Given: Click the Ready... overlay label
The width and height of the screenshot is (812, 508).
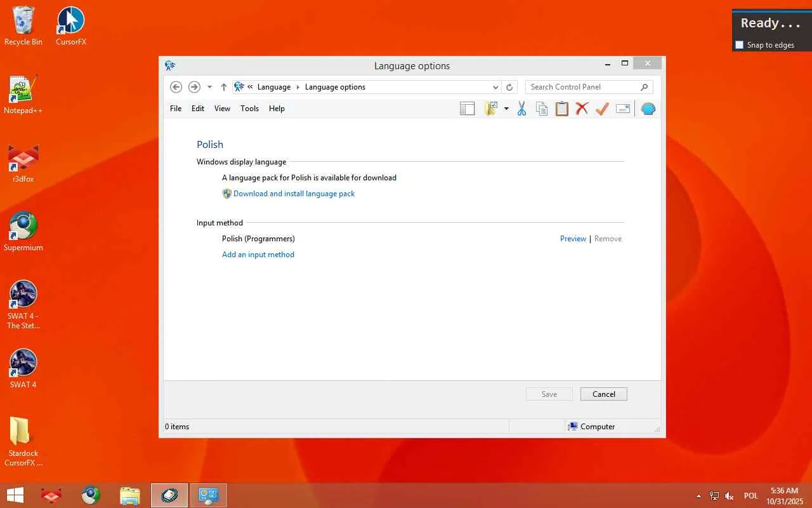Looking at the screenshot, I should [771, 23].
